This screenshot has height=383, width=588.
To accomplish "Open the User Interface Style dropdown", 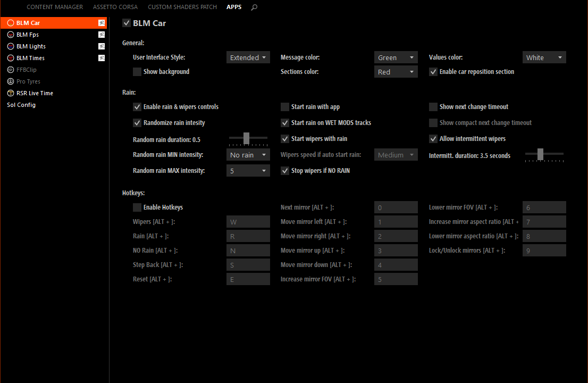I will [248, 57].
